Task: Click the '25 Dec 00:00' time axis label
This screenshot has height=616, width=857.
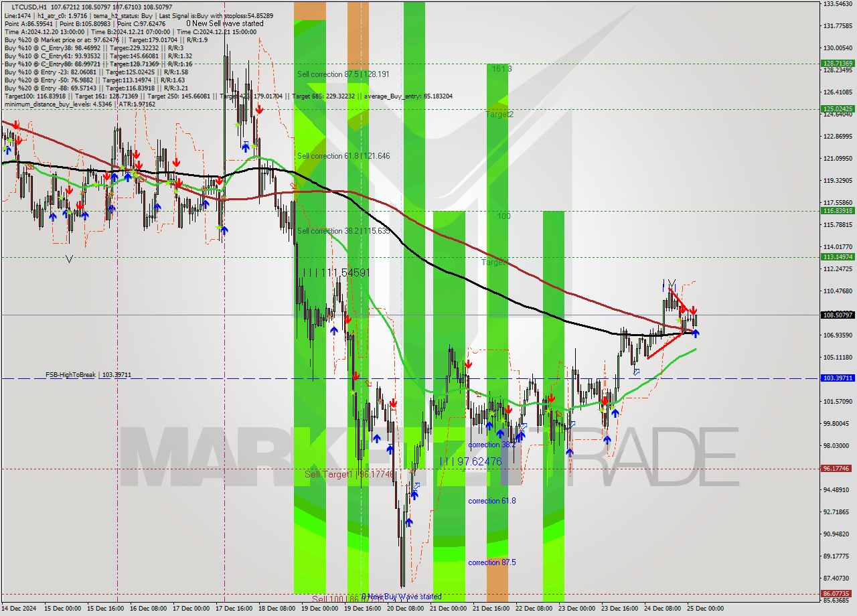Action: 705,609
